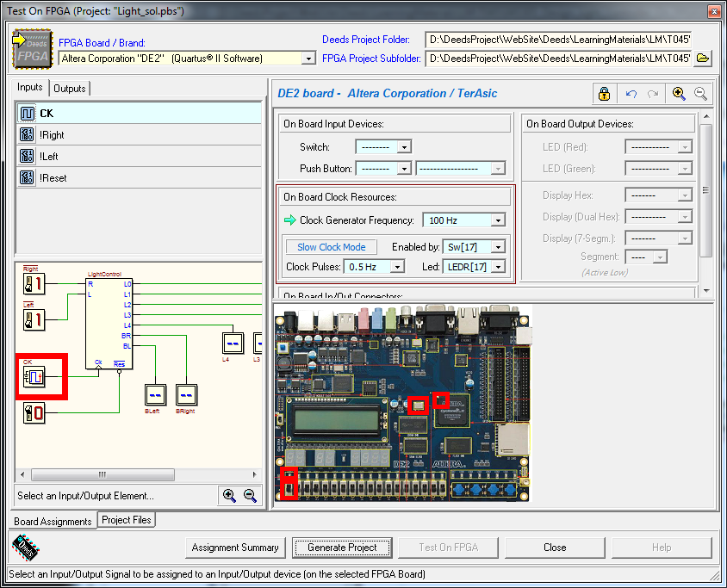Click the Assignment Summary button
727x588 pixels.
pyautogui.click(x=235, y=548)
